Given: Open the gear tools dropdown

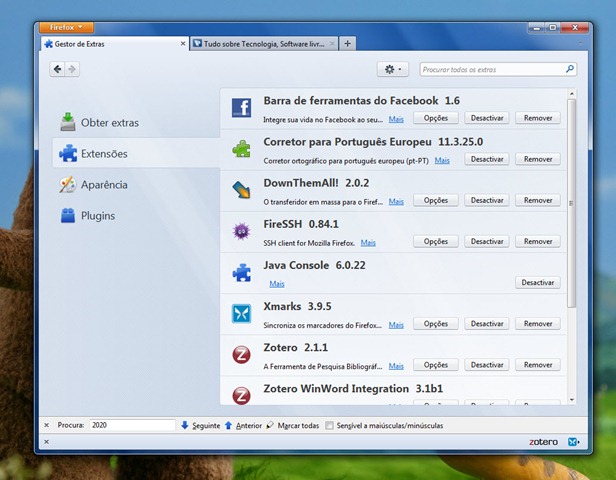Looking at the screenshot, I should point(393,70).
